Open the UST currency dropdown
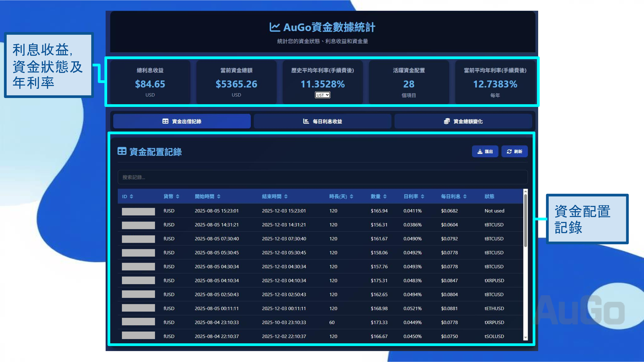 pos(322,95)
